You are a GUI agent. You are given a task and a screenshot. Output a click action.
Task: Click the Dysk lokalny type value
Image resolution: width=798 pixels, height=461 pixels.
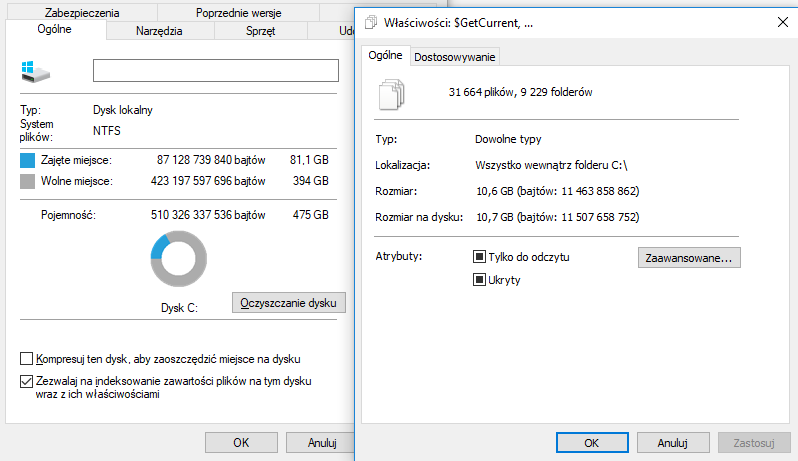(123, 110)
